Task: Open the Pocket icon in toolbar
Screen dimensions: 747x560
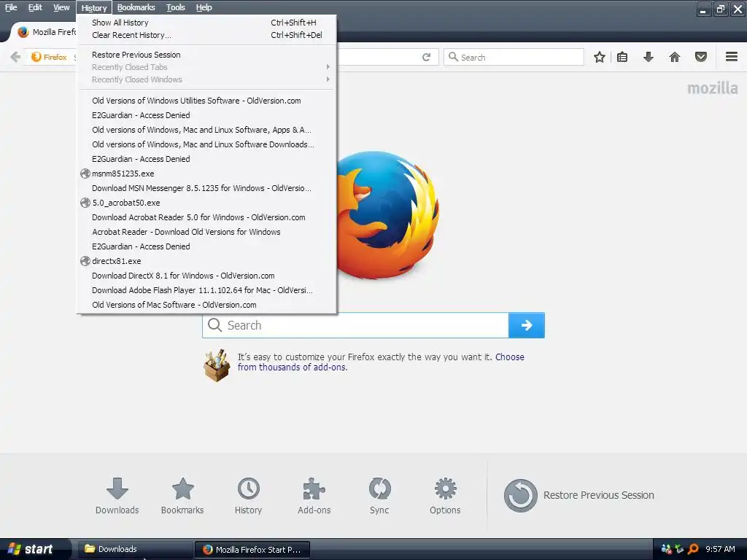Action: (x=701, y=57)
